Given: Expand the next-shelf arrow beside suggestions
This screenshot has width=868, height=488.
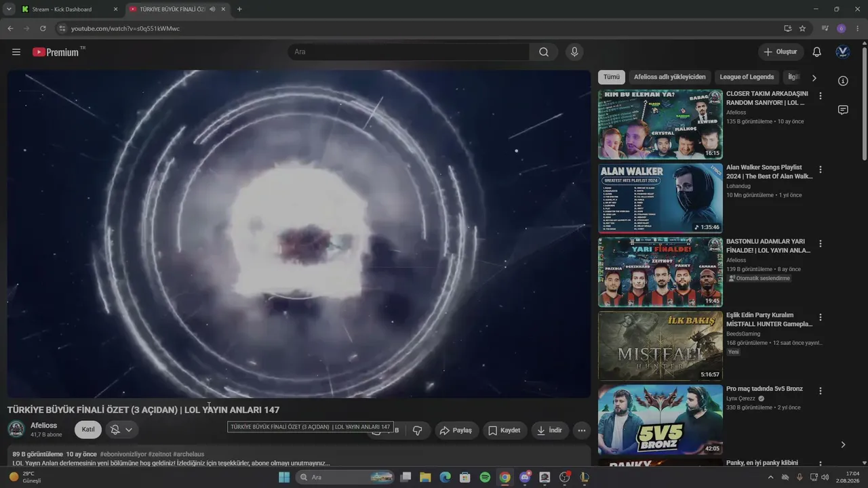Looking at the screenshot, I should [x=843, y=445].
